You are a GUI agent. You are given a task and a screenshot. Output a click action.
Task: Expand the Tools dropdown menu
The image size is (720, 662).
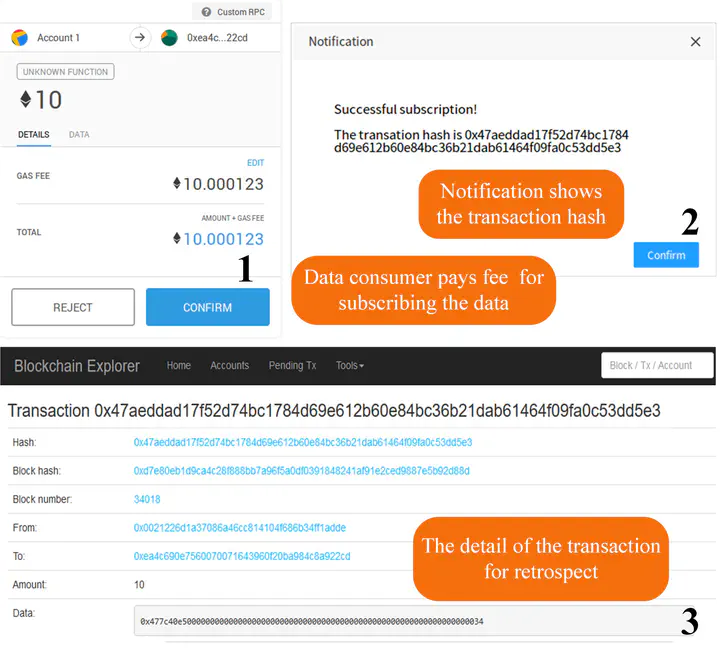tap(349, 366)
